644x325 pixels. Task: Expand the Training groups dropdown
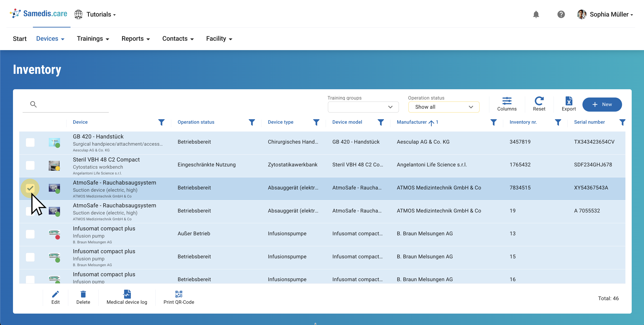pyautogui.click(x=363, y=107)
